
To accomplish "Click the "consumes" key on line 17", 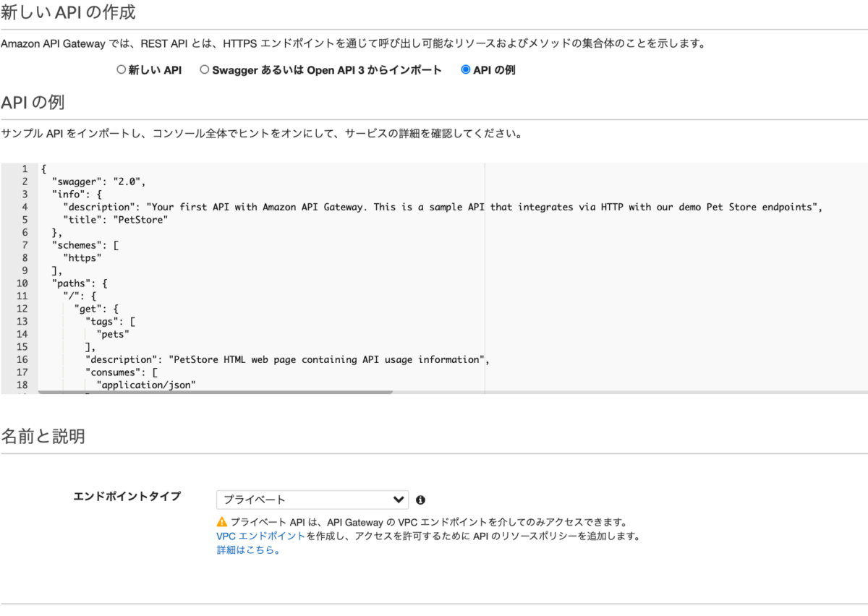I will click(113, 372).
